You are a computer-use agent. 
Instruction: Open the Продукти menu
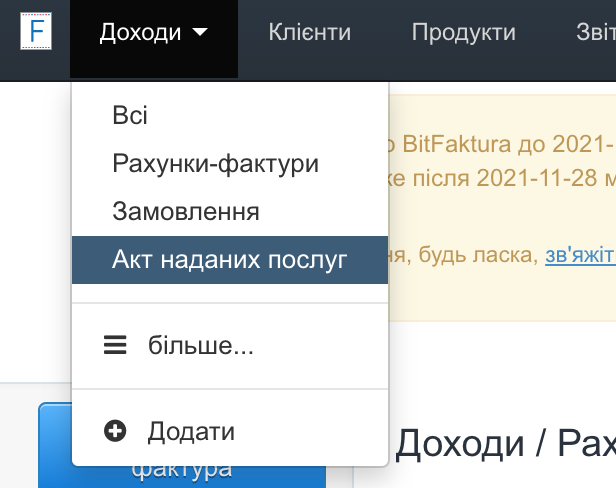tap(463, 32)
